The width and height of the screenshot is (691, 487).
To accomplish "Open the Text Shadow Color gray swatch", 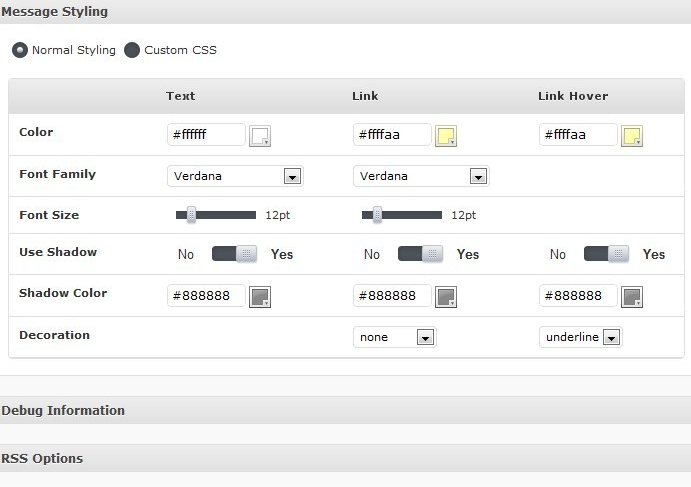I will [x=260, y=297].
